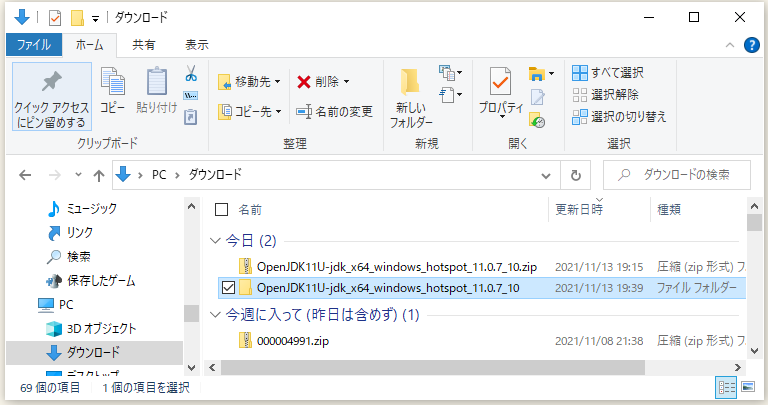Viewport: 768px width, 405px height.
Task: Switch to the 共有 tab
Action: pos(144,45)
